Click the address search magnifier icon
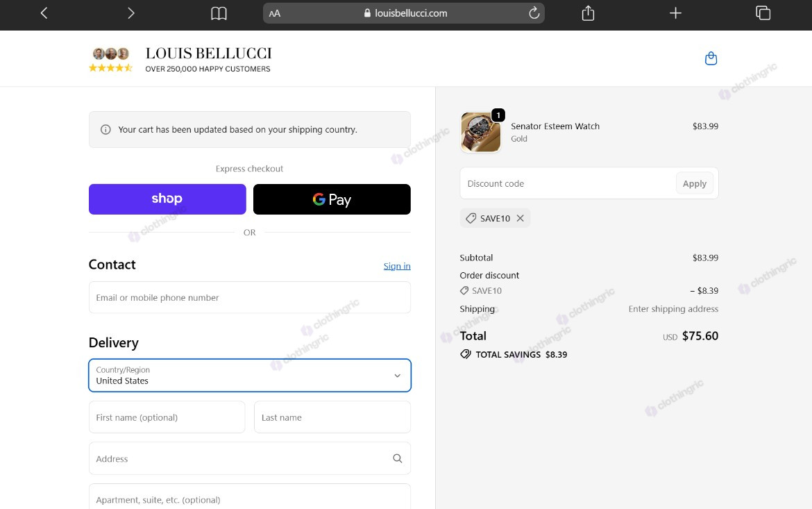The height and width of the screenshot is (509, 812). (397, 458)
